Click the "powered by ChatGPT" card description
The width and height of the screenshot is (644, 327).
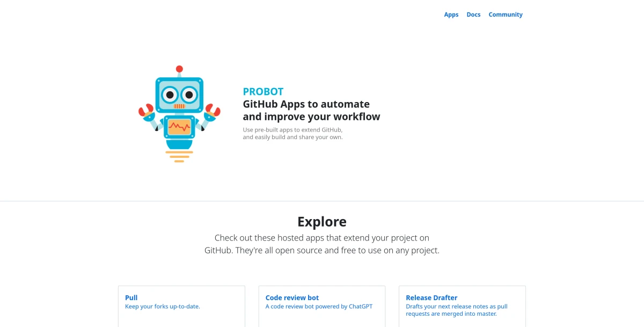click(x=319, y=307)
